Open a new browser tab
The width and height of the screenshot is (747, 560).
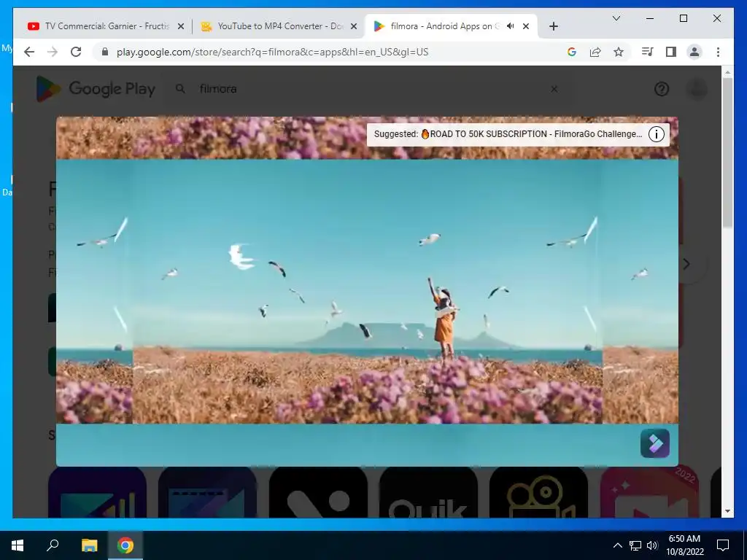tap(553, 27)
